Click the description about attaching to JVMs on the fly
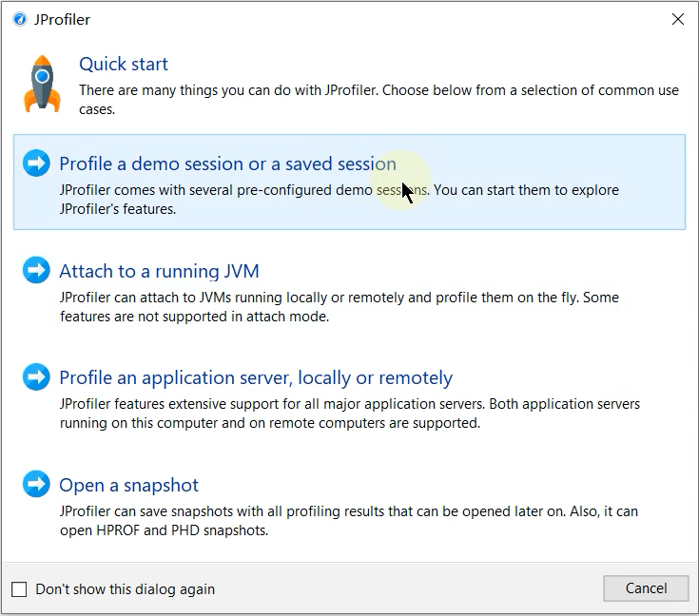The width and height of the screenshot is (699, 616). 339,307
